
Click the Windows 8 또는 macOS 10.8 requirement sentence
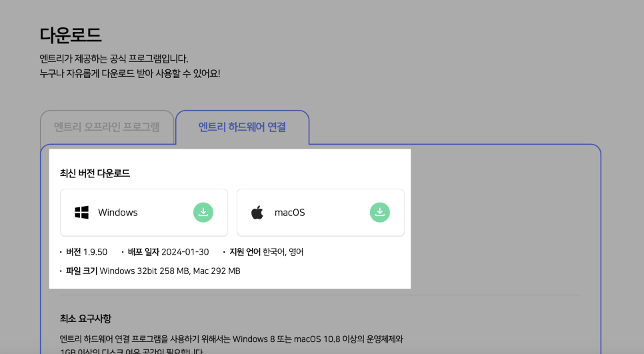[x=231, y=339]
